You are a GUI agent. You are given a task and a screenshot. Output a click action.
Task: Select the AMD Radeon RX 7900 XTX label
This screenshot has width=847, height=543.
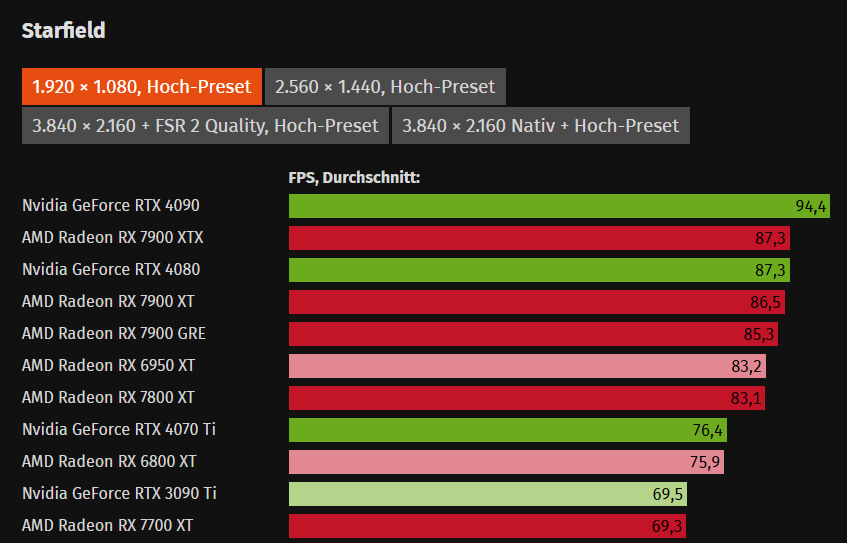[112, 237]
